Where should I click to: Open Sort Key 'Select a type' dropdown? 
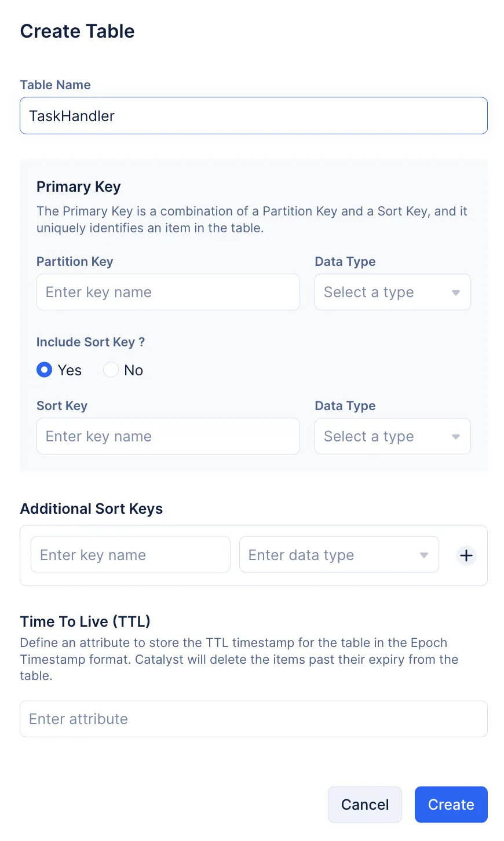pyautogui.click(x=382, y=437)
